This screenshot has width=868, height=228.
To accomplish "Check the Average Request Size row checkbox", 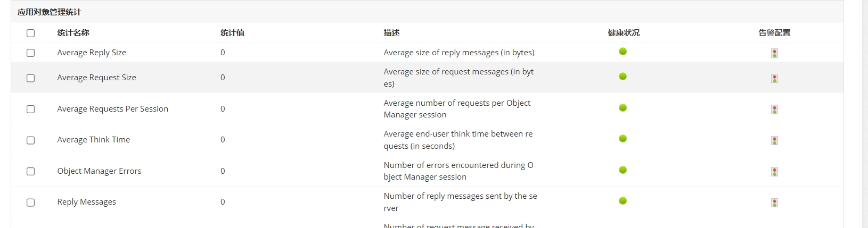I will click(30, 78).
